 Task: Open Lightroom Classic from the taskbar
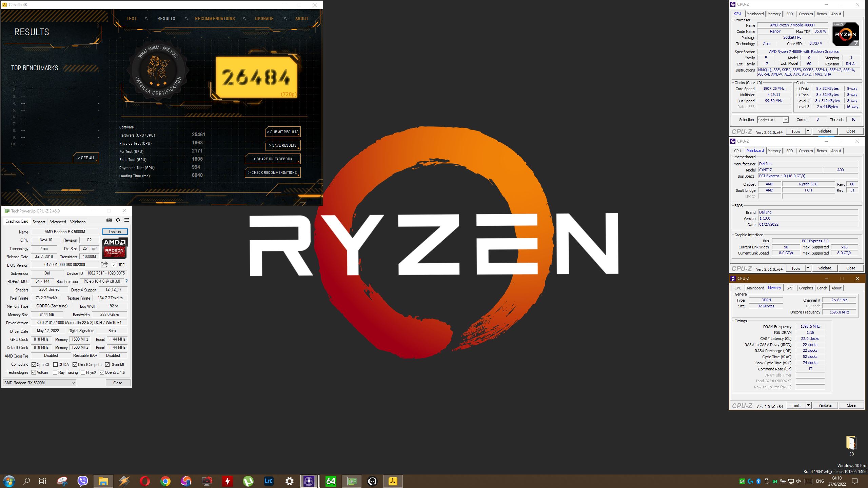(269, 481)
